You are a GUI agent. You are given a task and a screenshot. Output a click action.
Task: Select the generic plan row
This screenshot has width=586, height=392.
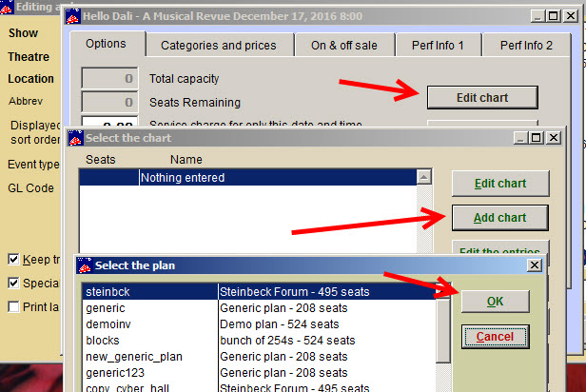259,308
